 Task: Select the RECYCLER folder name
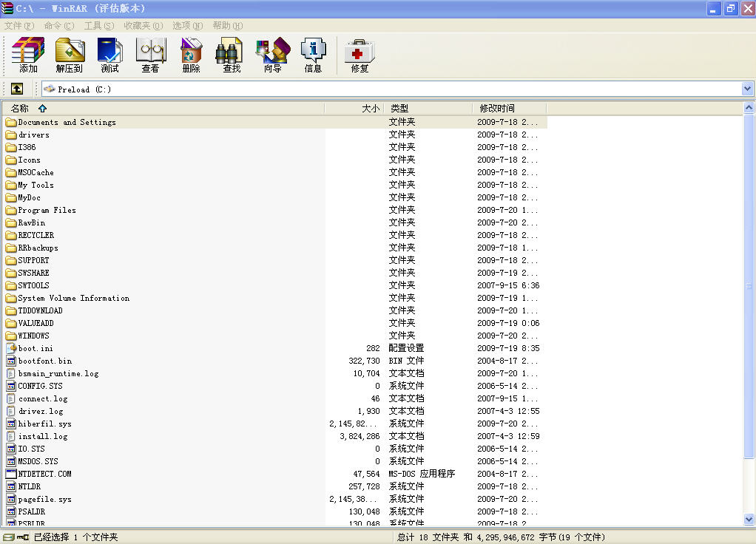tap(36, 235)
